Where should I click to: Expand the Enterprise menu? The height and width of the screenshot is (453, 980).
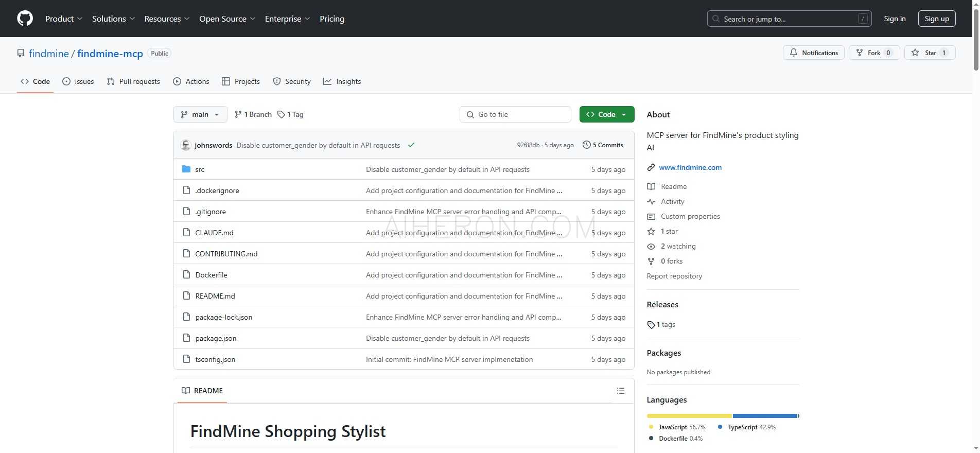click(288, 19)
